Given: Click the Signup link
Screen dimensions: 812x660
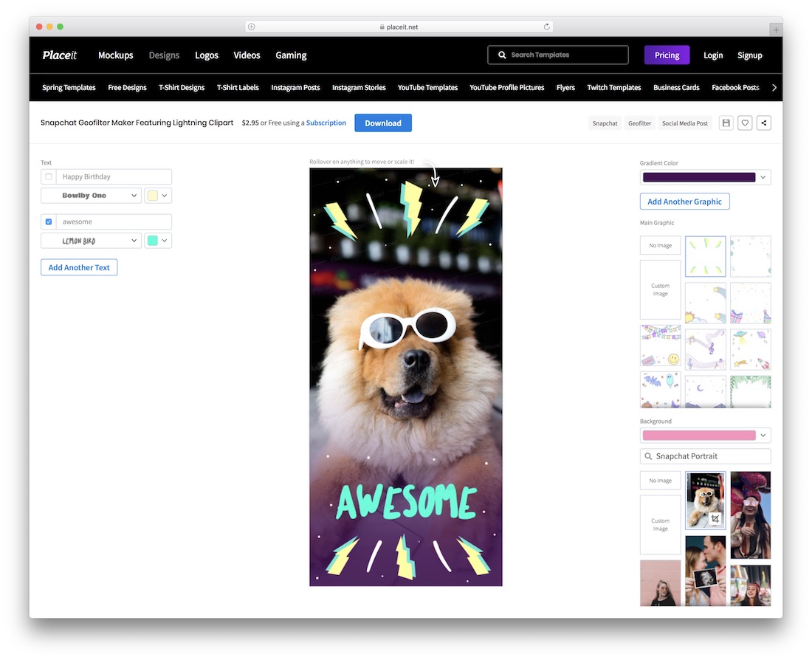Looking at the screenshot, I should [x=750, y=55].
